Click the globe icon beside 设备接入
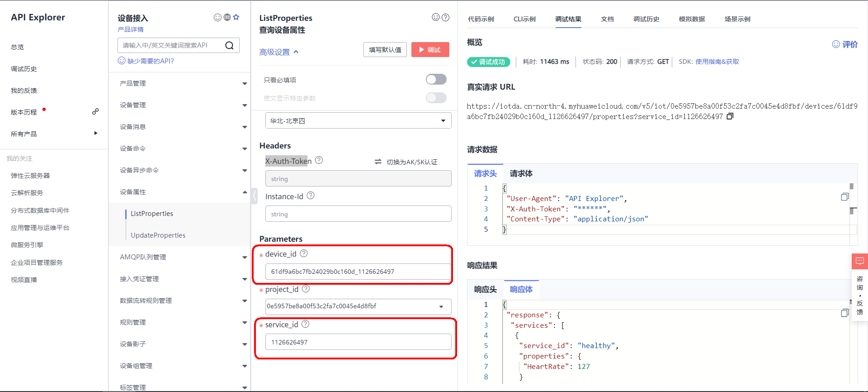868x392 pixels. pos(227,17)
